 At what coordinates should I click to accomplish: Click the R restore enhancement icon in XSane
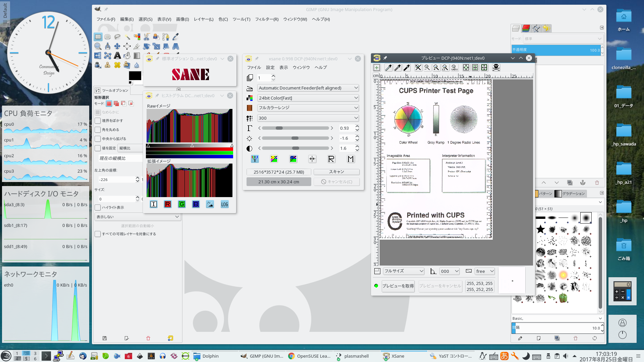click(331, 159)
